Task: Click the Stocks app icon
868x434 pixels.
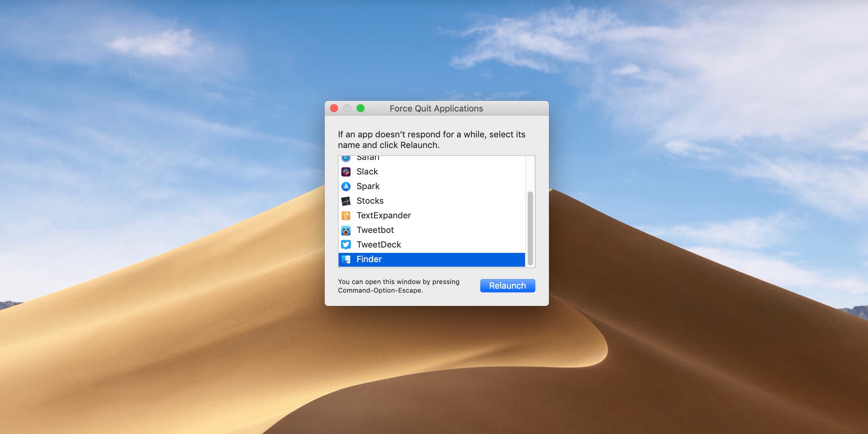Action: [346, 201]
